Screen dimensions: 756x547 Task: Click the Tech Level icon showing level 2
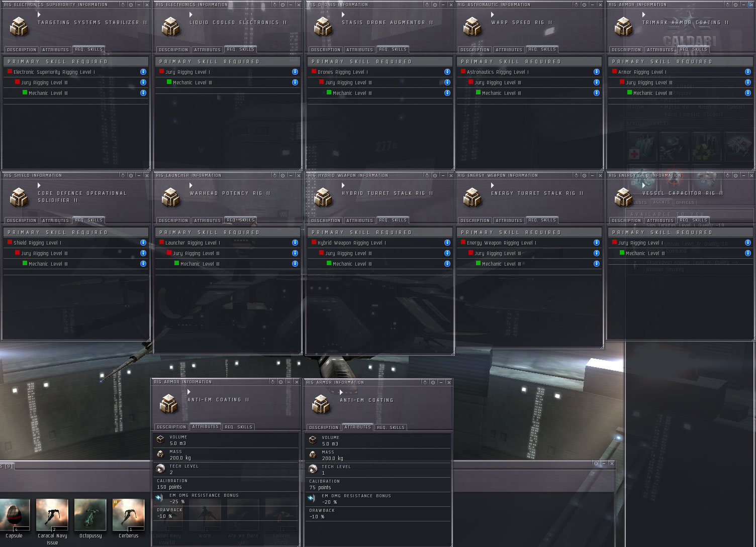pyautogui.click(x=160, y=469)
